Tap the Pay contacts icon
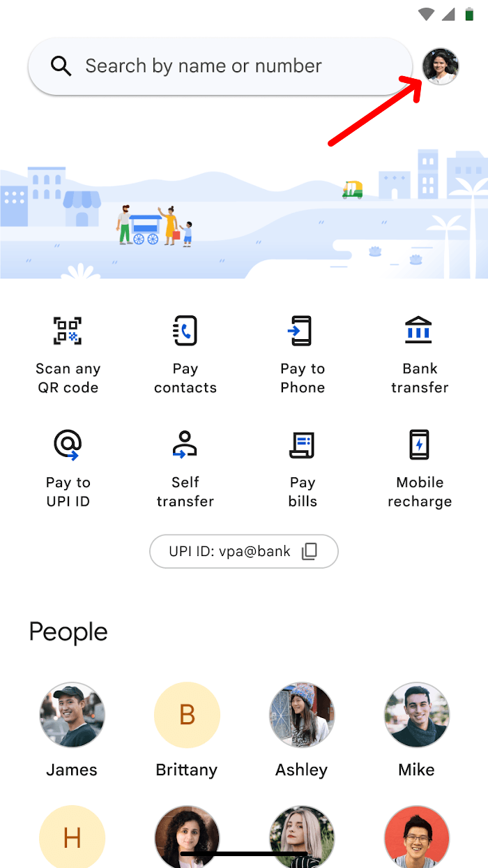Screen dimensions: 488x868 tap(185, 330)
